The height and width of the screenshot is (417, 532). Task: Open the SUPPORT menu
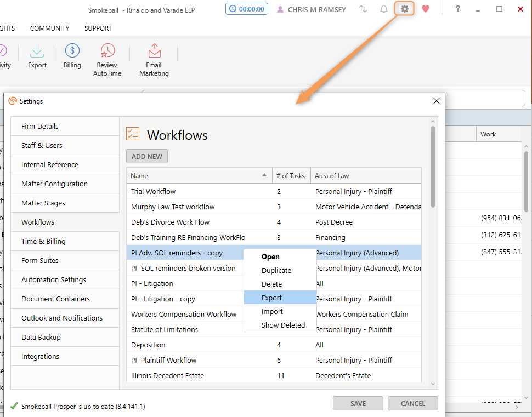coord(98,28)
